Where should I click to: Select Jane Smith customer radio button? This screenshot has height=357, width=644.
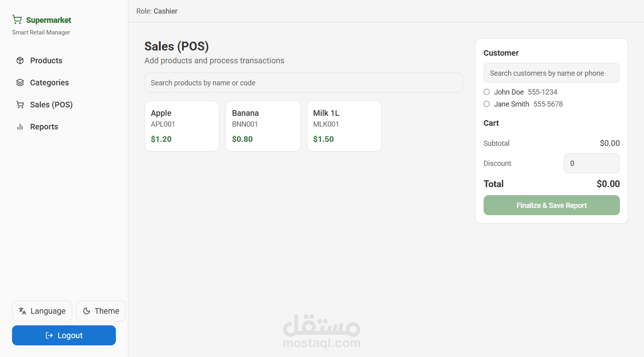coord(487,104)
